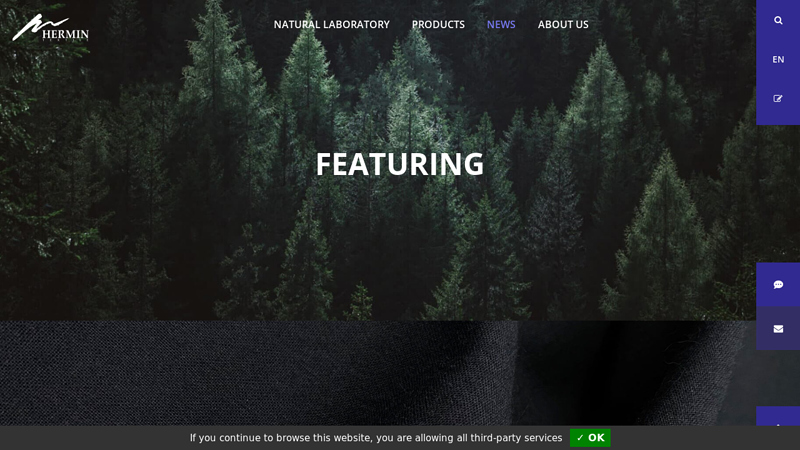Viewport: 800px width, 450px height.
Task: Expand the Products navigation menu
Action: [438, 24]
